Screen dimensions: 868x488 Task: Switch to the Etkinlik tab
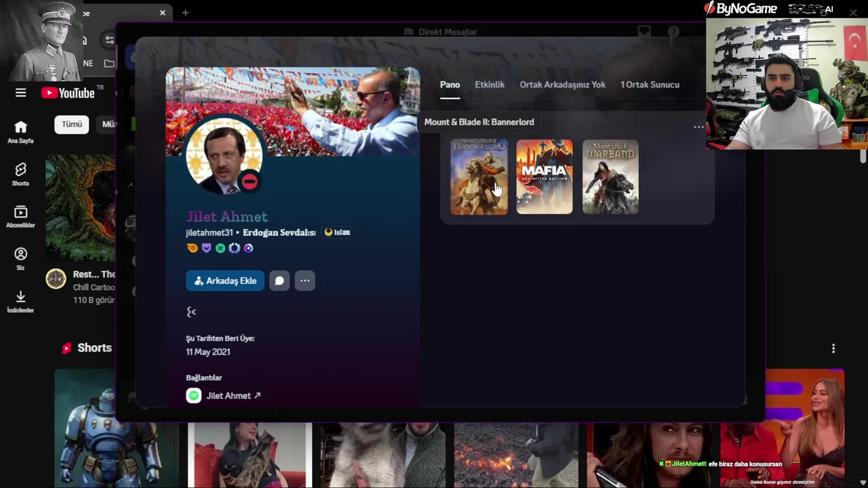click(490, 85)
